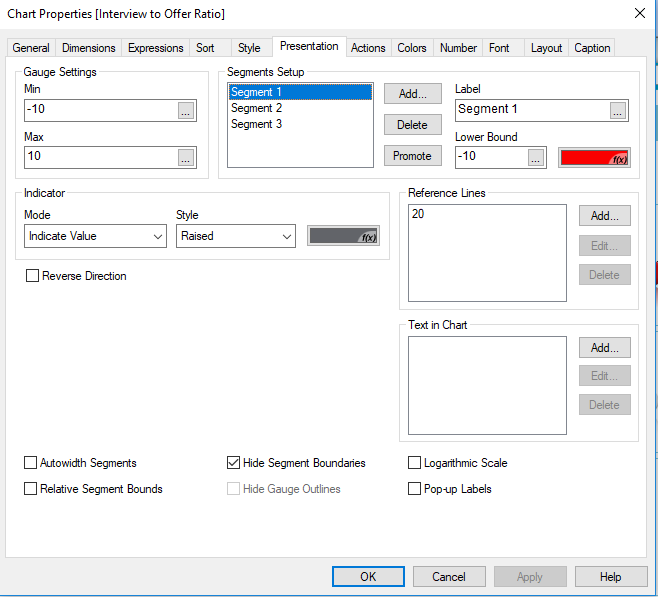658x597 pixels.
Task: Click the Lower Bound input field
Action: pos(491,157)
